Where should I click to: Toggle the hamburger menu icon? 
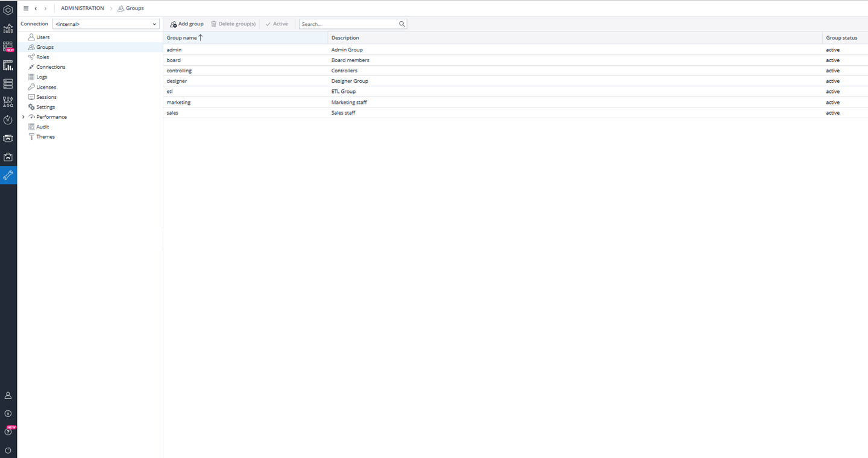pos(26,8)
